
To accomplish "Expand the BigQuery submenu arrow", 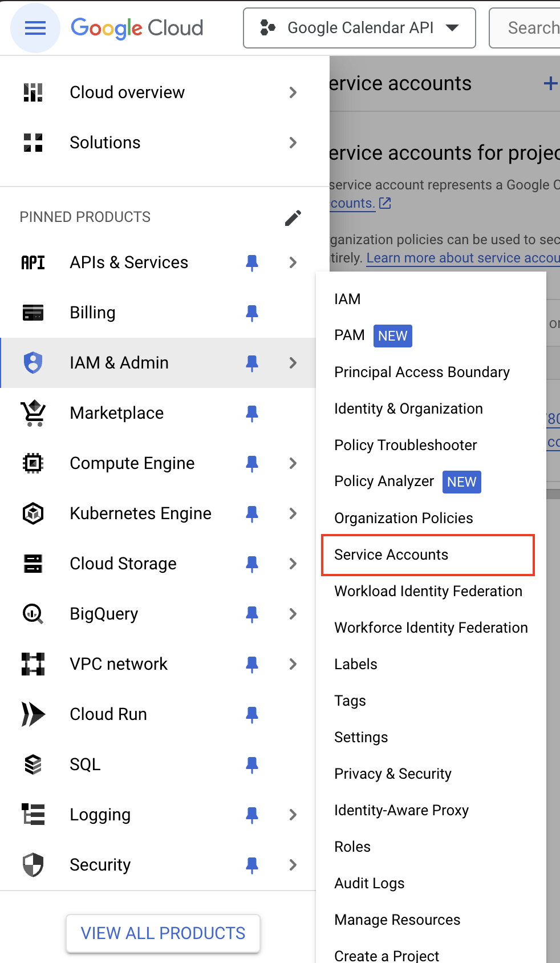I will [x=293, y=614].
